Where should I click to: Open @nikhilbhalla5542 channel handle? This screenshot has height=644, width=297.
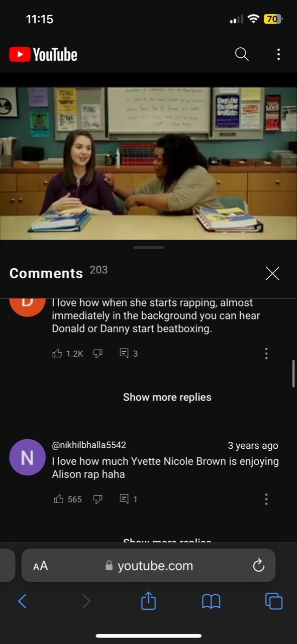tap(89, 445)
